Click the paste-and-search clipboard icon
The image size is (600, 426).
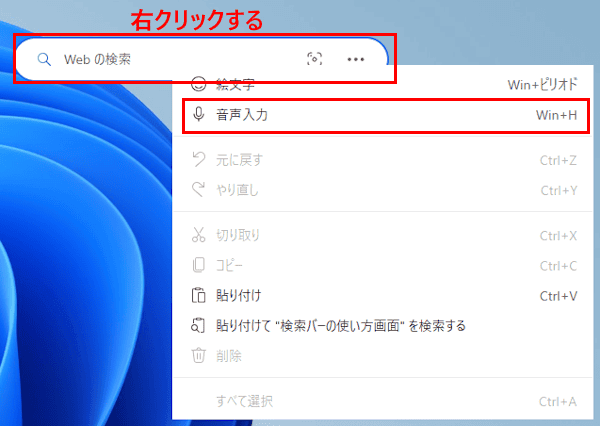pos(198,325)
